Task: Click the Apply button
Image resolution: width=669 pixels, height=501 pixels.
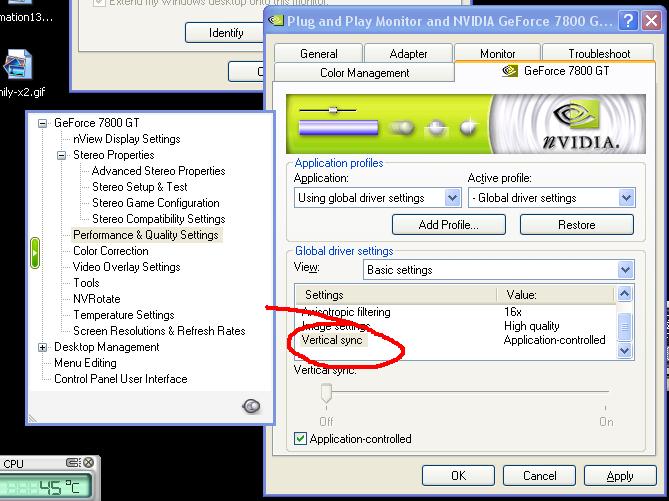Action: pos(619,476)
